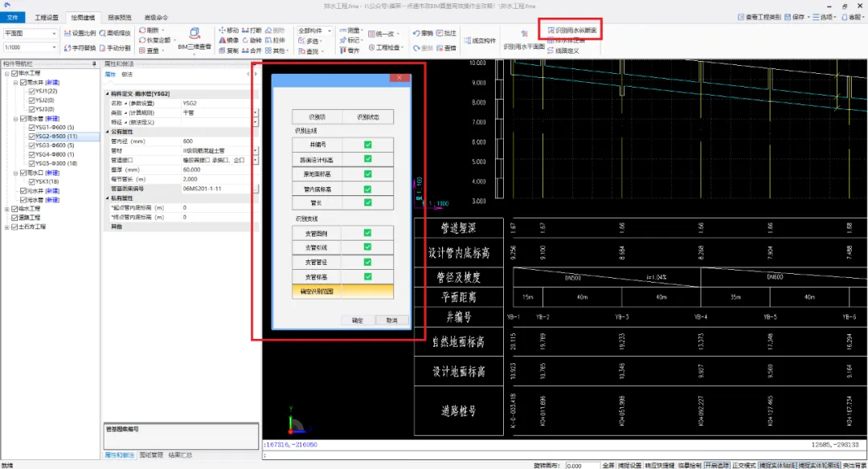Uncheck the YSG5-Φ300 (18) tree checkbox
The height and width of the screenshot is (469, 868).
(32, 164)
